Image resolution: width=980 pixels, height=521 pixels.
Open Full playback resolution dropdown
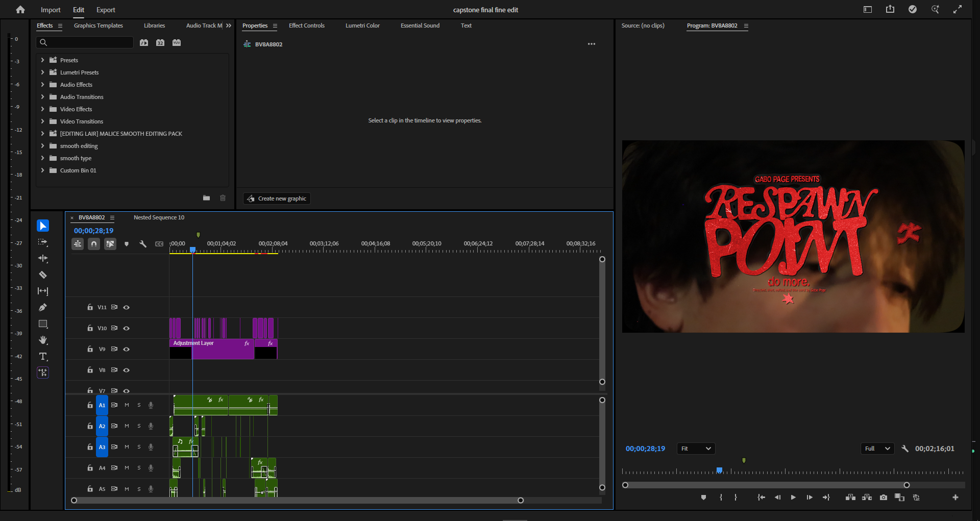click(x=877, y=449)
